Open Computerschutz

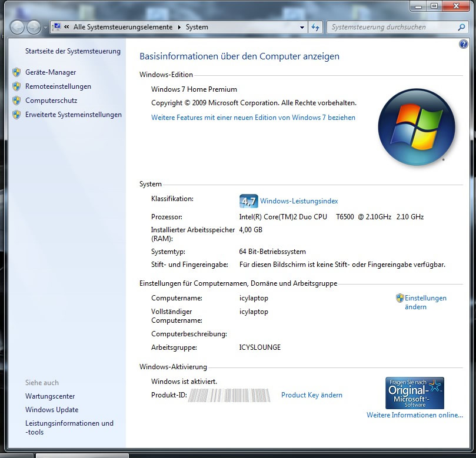51,101
